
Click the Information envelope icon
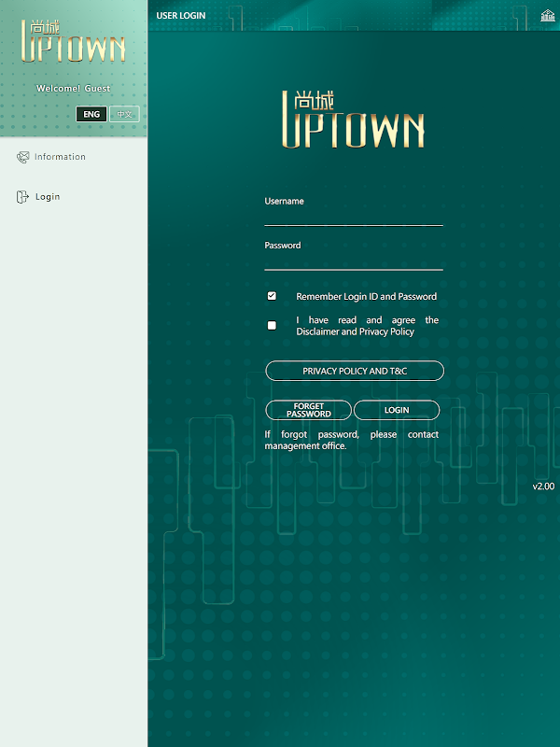pos(22,157)
